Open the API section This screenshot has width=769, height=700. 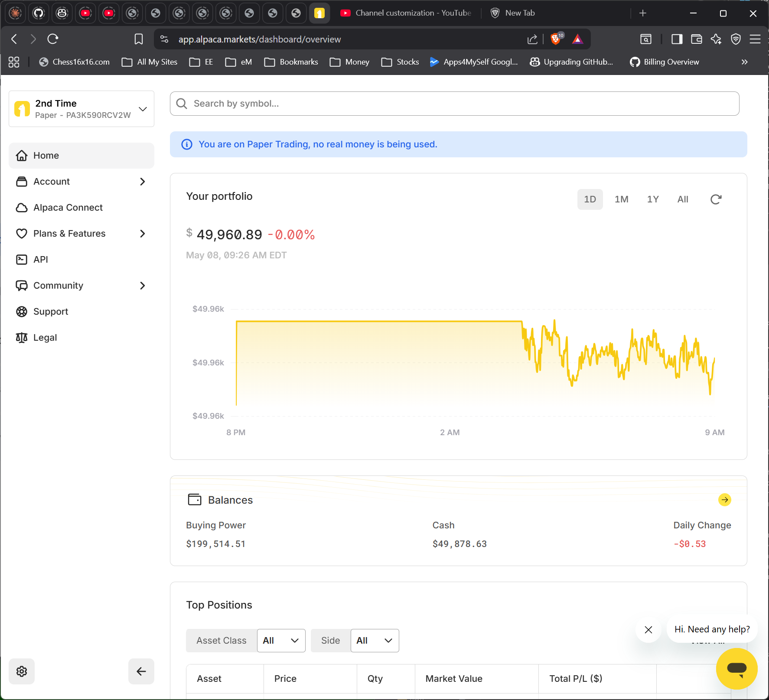81,260
